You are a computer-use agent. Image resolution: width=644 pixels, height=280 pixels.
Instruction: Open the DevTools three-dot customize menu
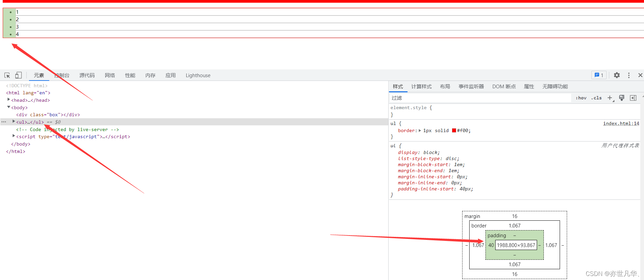629,75
